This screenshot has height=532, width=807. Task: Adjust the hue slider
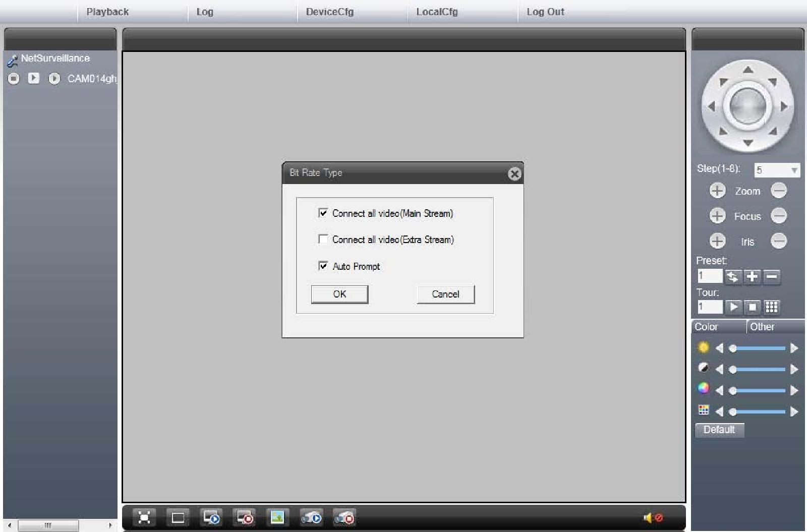[x=757, y=412]
